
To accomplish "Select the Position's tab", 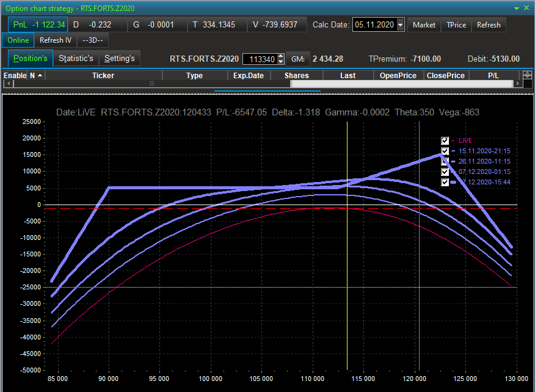I will [x=30, y=59].
